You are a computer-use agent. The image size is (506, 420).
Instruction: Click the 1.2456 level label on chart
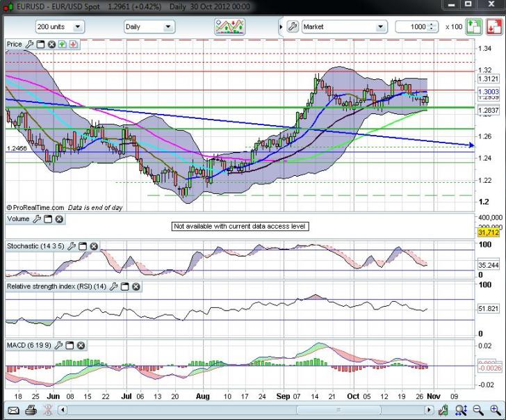(x=17, y=149)
